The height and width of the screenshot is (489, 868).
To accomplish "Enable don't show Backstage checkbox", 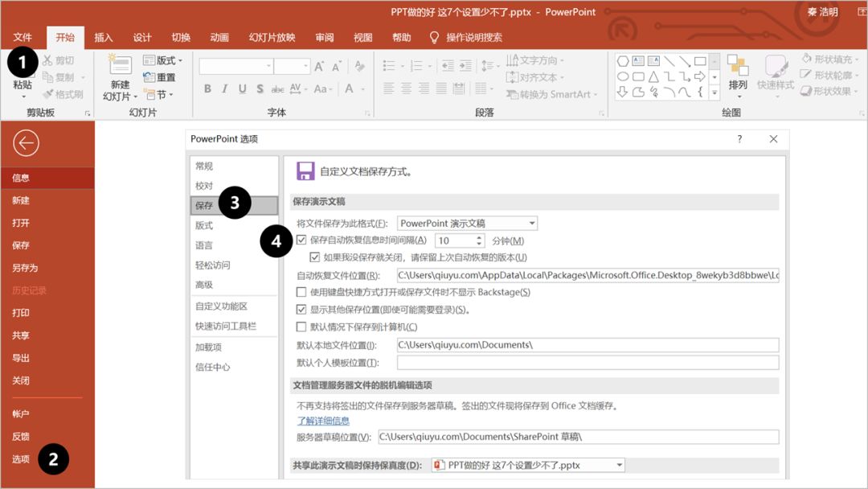I will click(301, 292).
